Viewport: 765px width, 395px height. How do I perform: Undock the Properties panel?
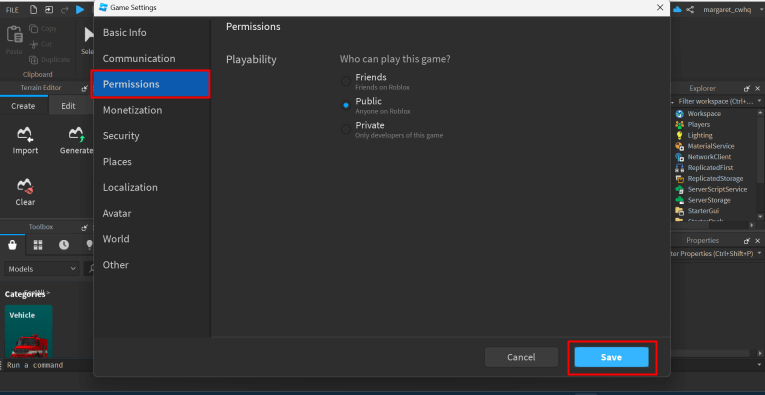tap(746, 240)
